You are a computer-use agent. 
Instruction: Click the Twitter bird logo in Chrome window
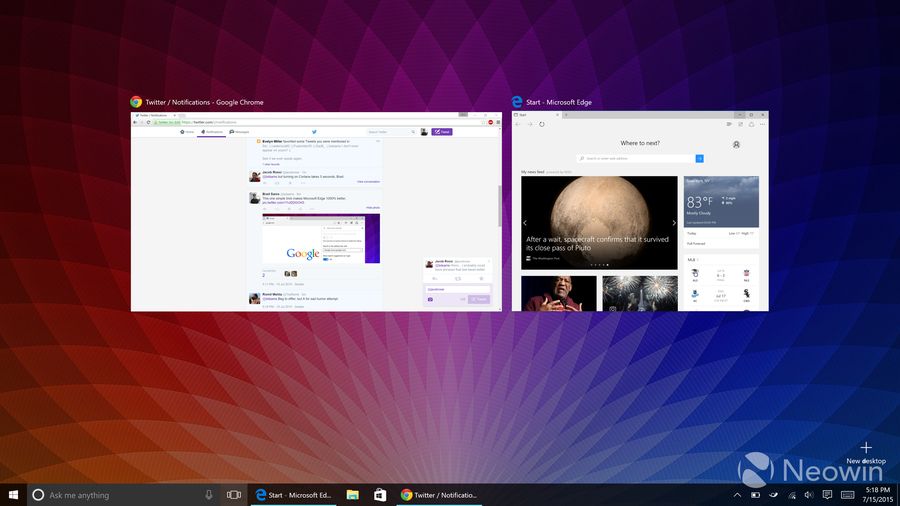pos(314,132)
